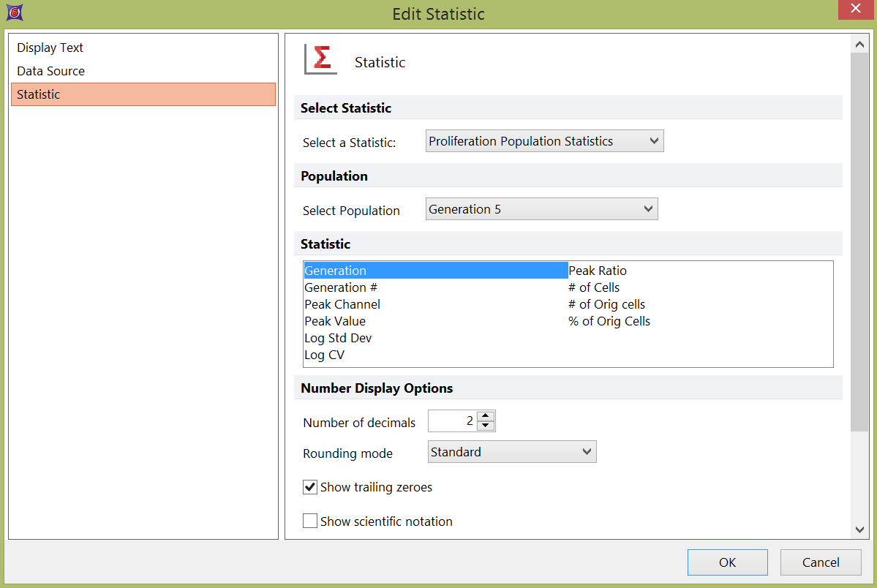Uncheck Show trailing zeroes
Image resolution: width=877 pixels, height=588 pixels.
click(310, 487)
